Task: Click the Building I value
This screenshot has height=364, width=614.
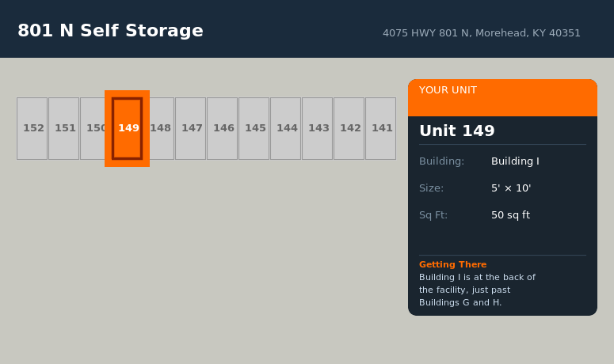Action: pyautogui.click(x=515, y=161)
